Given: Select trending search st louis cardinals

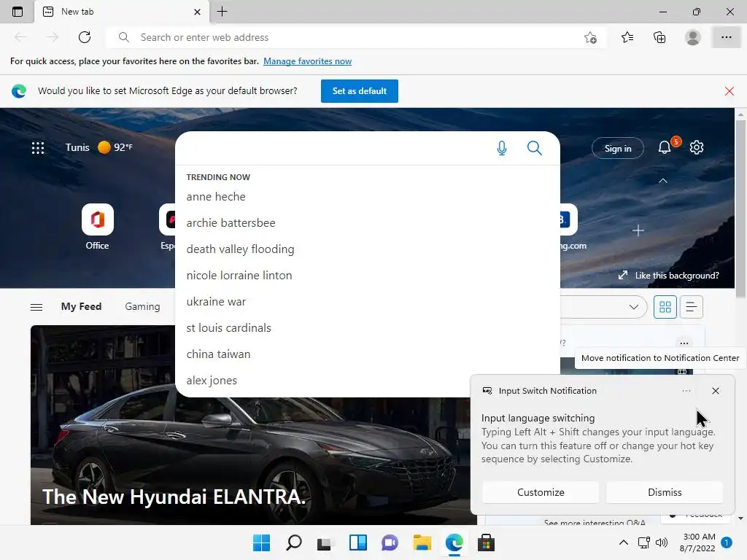Looking at the screenshot, I should tap(228, 327).
